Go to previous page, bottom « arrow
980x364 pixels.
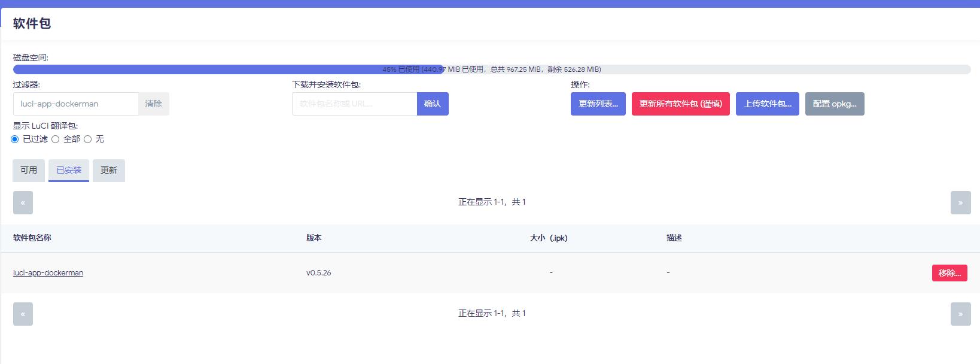[x=23, y=314]
